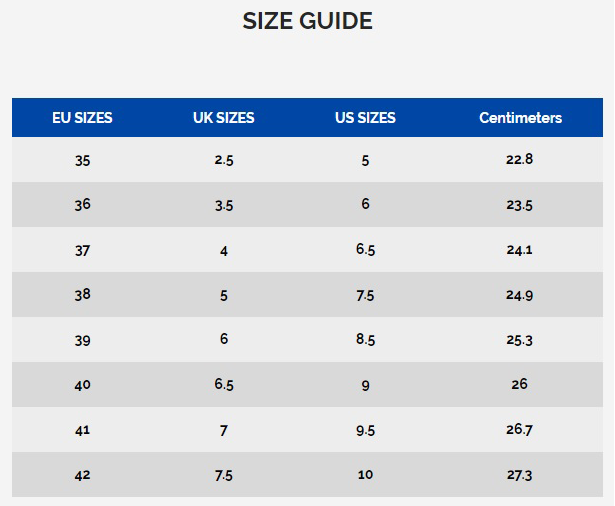This screenshot has width=615, height=506.
Task: Click UK size 7 cell
Action: 224,431
